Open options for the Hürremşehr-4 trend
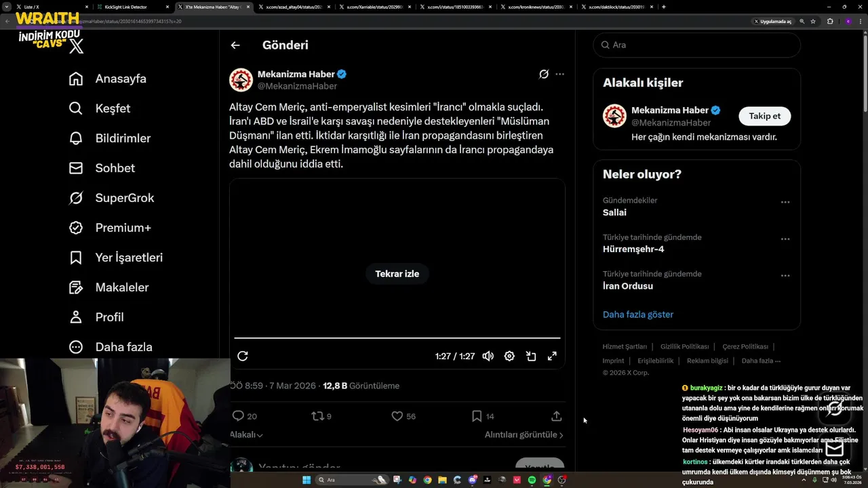This screenshot has height=488, width=868. (785, 239)
